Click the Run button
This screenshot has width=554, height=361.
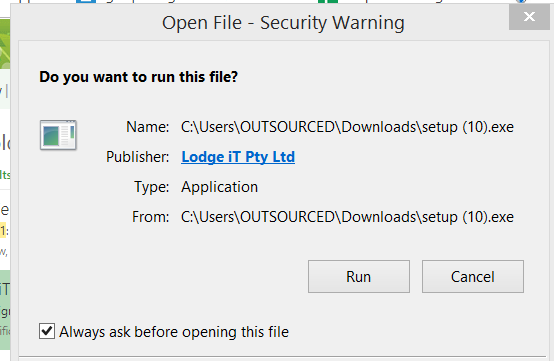tap(359, 277)
